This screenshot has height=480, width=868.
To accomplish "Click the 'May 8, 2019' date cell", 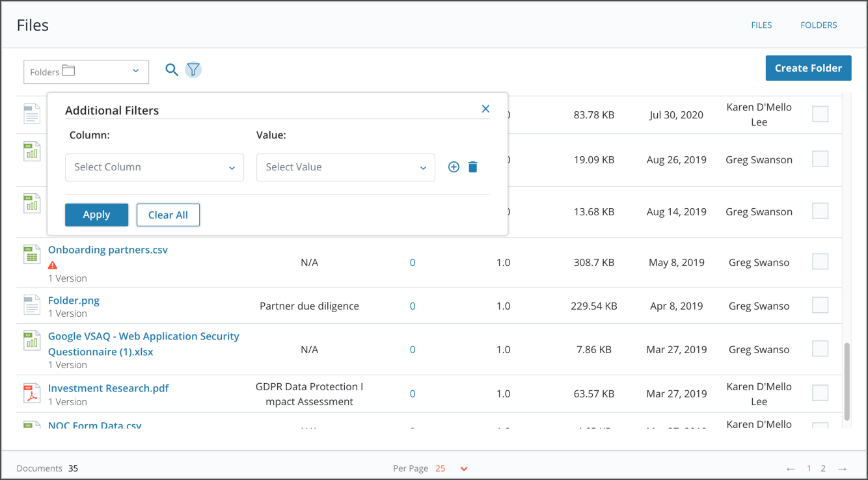I will [x=677, y=263].
